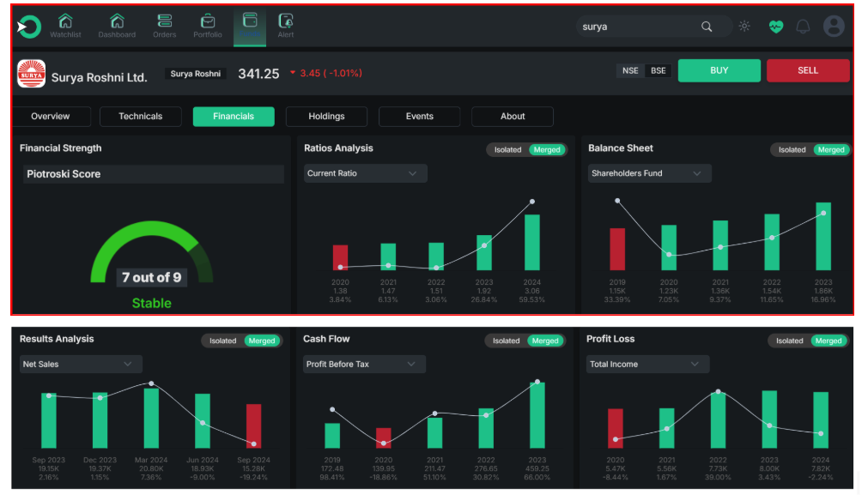Image resolution: width=868 pixels, height=501 pixels.
Task: Select the Financials tab
Action: [234, 116]
